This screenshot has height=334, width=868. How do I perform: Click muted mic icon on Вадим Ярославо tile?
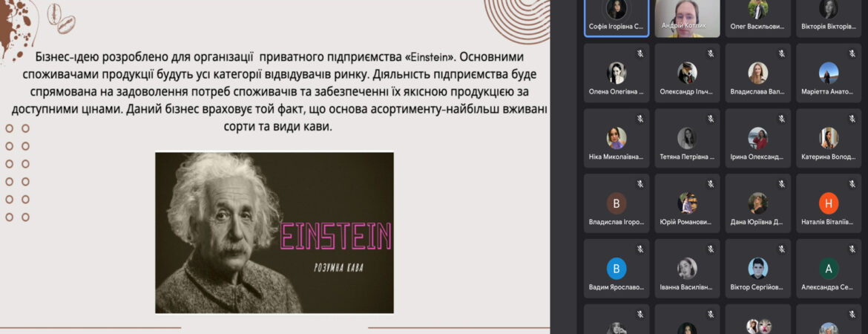click(640, 249)
